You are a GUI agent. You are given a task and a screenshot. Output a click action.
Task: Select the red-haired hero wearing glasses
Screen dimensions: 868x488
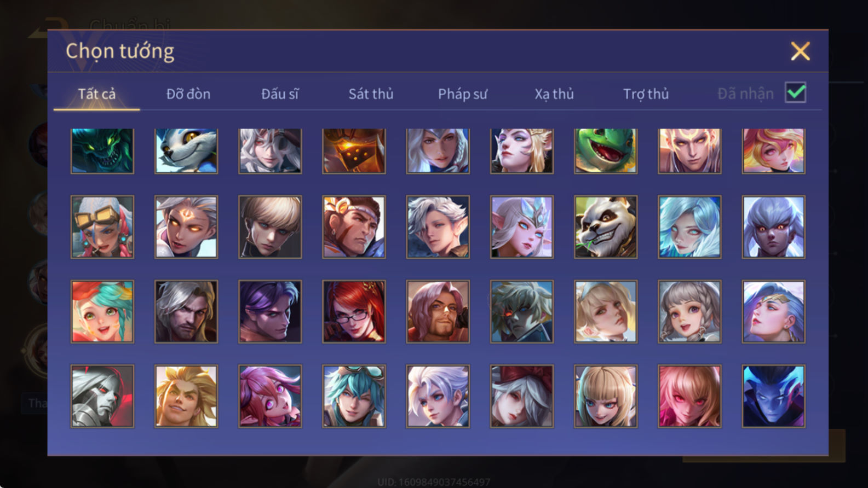point(354,312)
